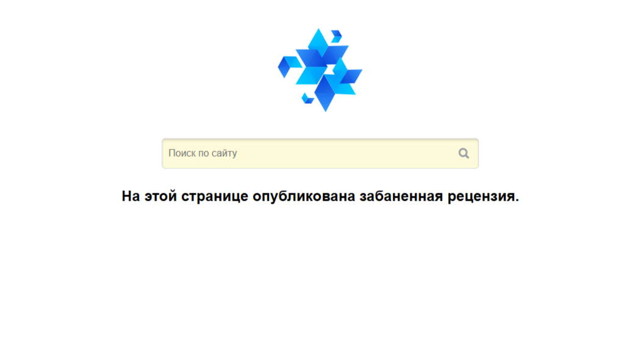
Task: Click the left floating cube of logo
Action: pos(289,66)
